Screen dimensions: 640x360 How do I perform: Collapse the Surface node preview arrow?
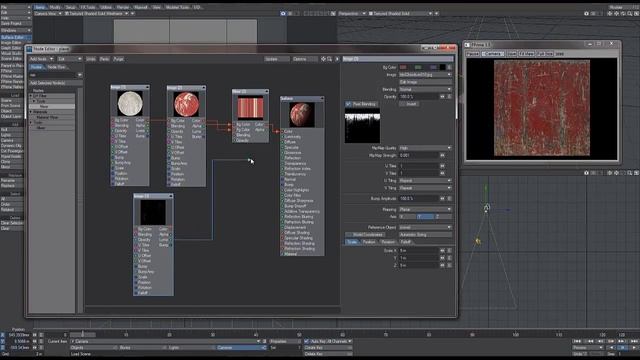coord(322,98)
